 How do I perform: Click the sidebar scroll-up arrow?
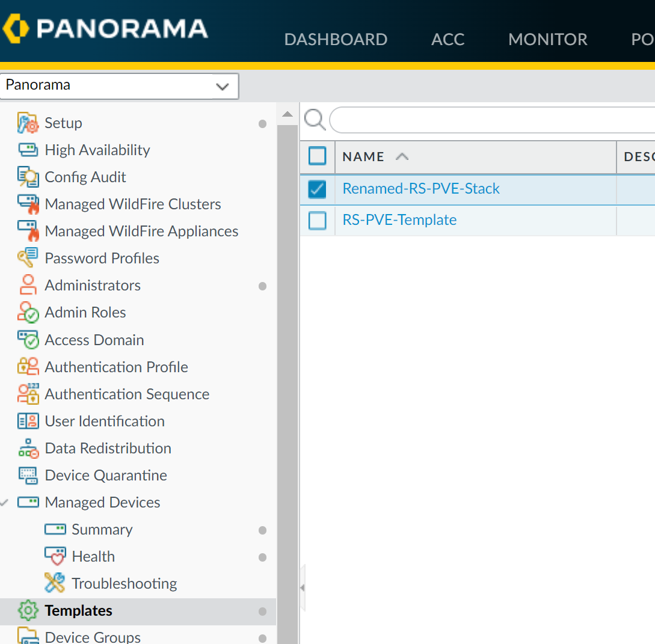[288, 114]
